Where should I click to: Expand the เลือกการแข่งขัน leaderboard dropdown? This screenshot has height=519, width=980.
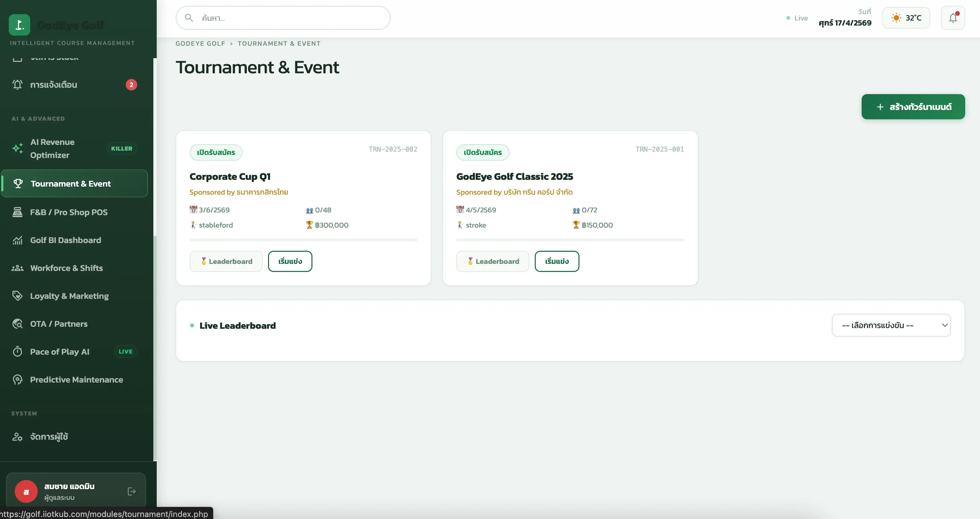(x=891, y=325)
